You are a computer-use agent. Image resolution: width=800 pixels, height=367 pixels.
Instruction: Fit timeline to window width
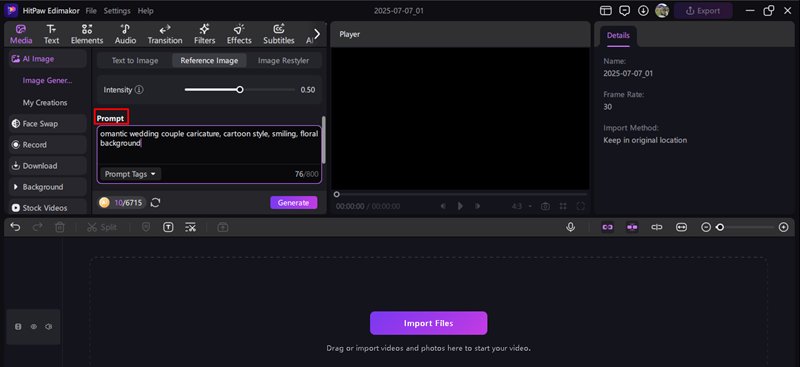pyautogui.click(x=682, y=227)
